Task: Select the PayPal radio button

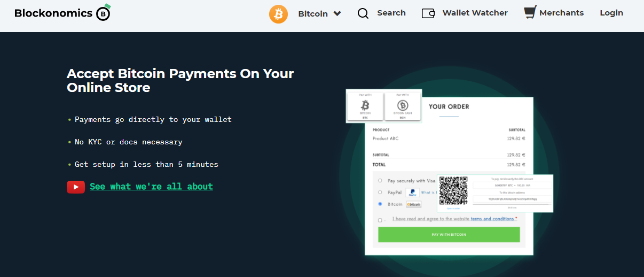Action: point(380,193)
